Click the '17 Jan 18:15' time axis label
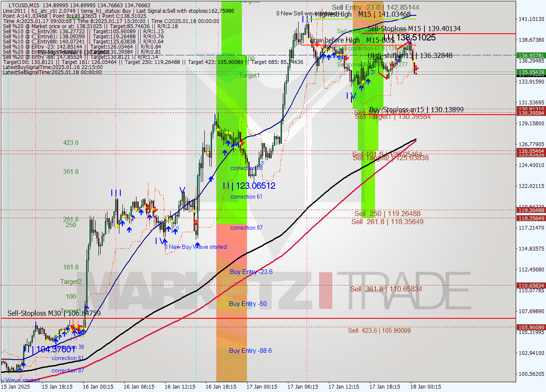Screen dimensions: 546x392 (385, 387)
